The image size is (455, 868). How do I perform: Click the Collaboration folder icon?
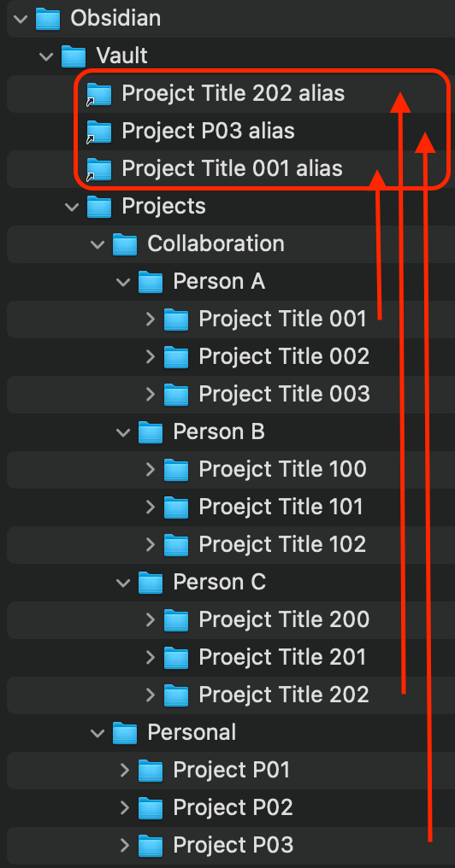(125, 244)
